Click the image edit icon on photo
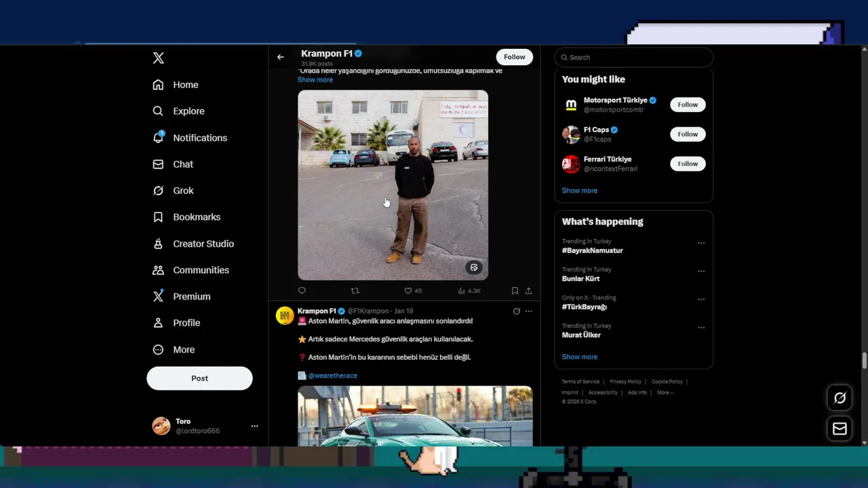Screen dimensions: 868x488 [474, 267]
